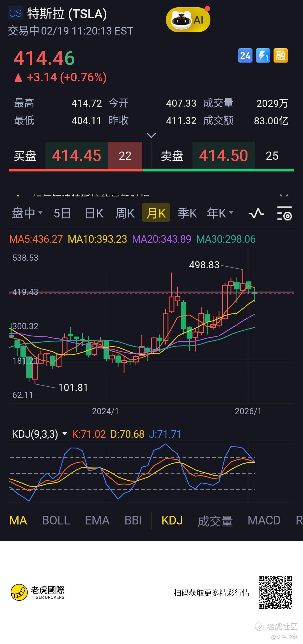Tap the 买盘 bid label
Image resolution: width=303 pixels, height=644 pixels.
coord(25,156)
